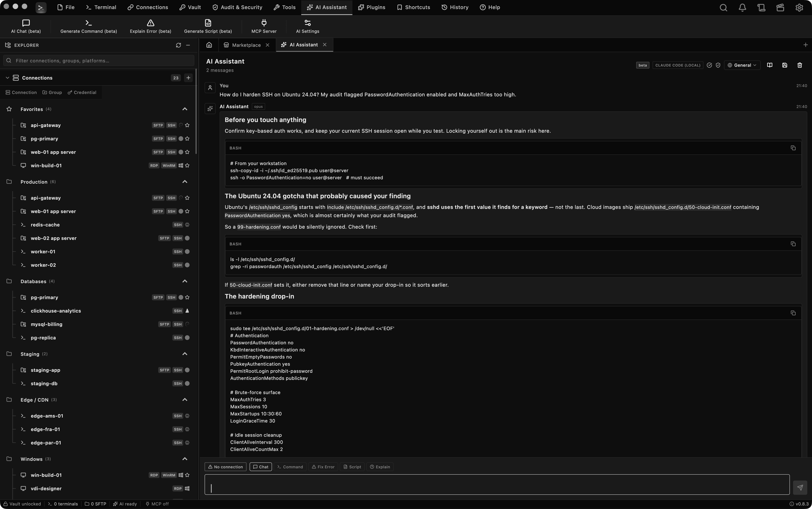Viewport: 812px width, 509px height.
Task: Open the Vault menu
Action: pyautogui.click(x=190, y=8)
